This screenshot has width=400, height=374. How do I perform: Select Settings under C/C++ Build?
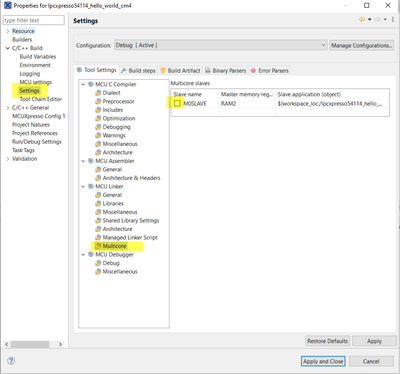click(29, 91)
